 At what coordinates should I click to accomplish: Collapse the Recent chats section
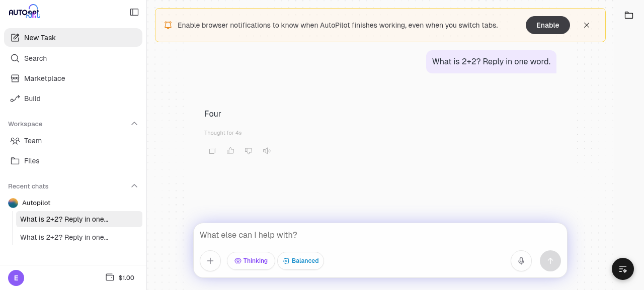134,186
